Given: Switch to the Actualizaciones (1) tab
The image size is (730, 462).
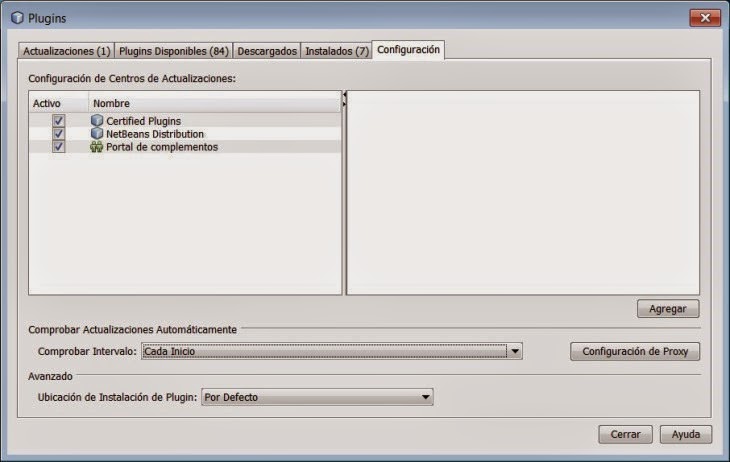Looking at the screenshot, I should [x=67, y=51].
